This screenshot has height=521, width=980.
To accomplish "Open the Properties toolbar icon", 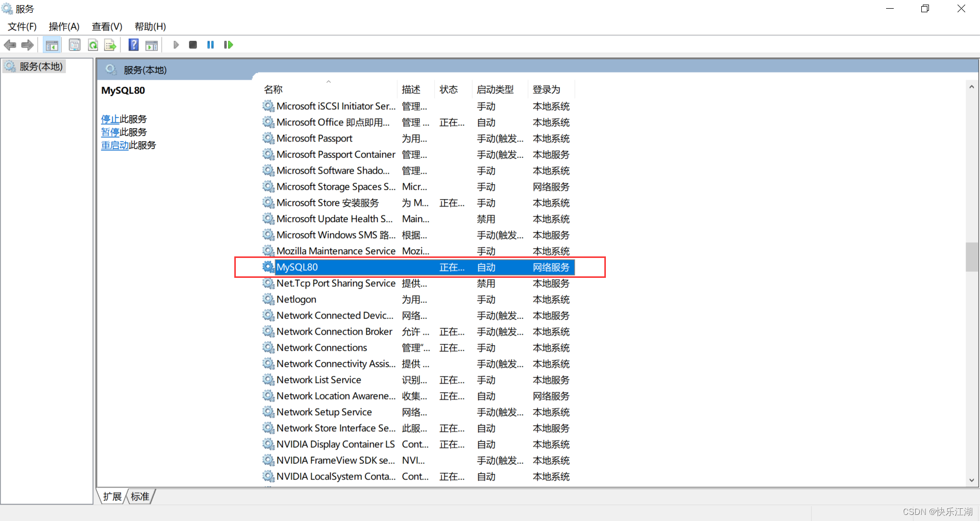I will pyautogui.click(x=75, y=45).
